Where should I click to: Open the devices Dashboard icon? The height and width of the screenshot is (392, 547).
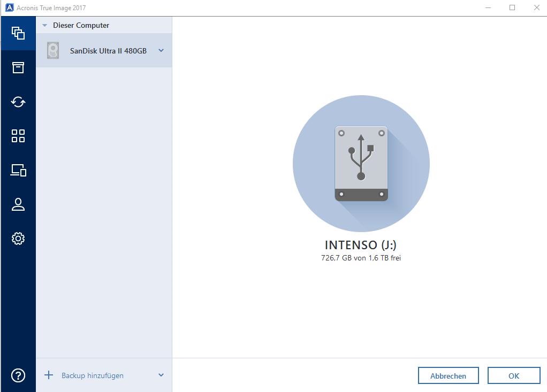[x=18, y=170]
